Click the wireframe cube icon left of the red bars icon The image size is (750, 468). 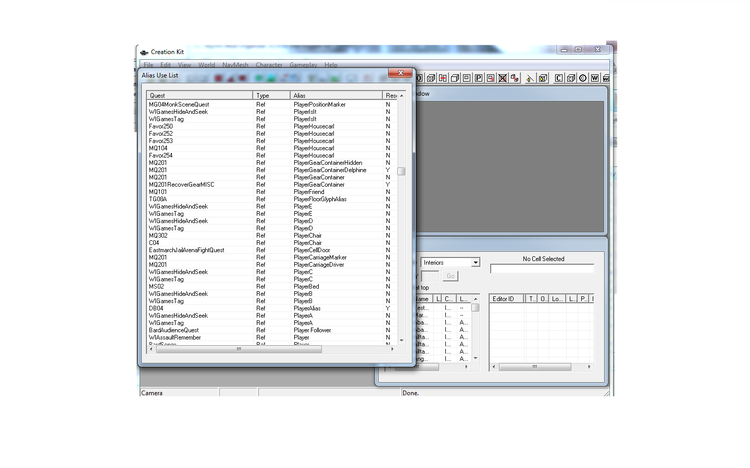pyautogui.click(x=431, y=78)
